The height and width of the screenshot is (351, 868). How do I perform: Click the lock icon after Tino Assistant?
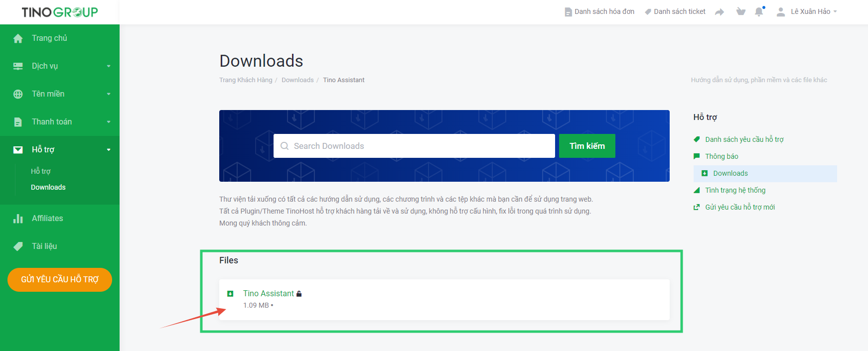[299, 294]
